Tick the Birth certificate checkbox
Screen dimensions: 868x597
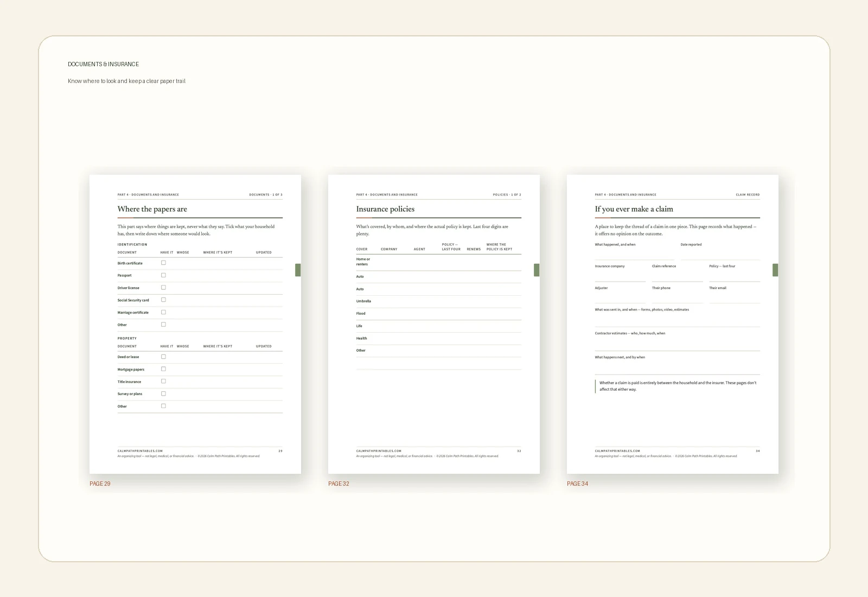[x=163, y=263]
